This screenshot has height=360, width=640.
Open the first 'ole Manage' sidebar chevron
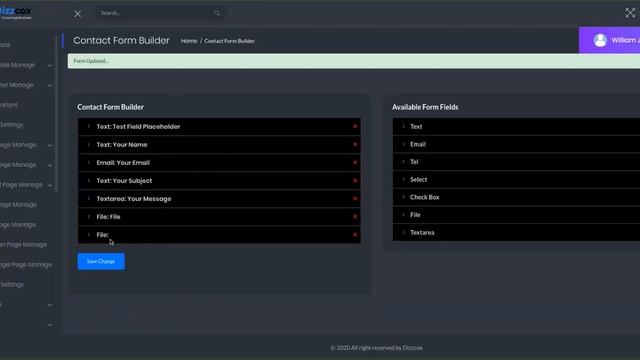click(x=50, y=65)
